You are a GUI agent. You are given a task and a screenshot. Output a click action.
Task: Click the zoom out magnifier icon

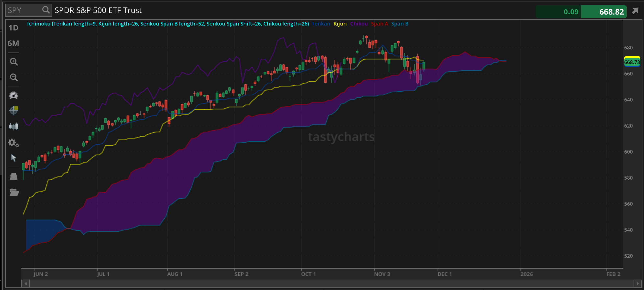coord(14,77)
